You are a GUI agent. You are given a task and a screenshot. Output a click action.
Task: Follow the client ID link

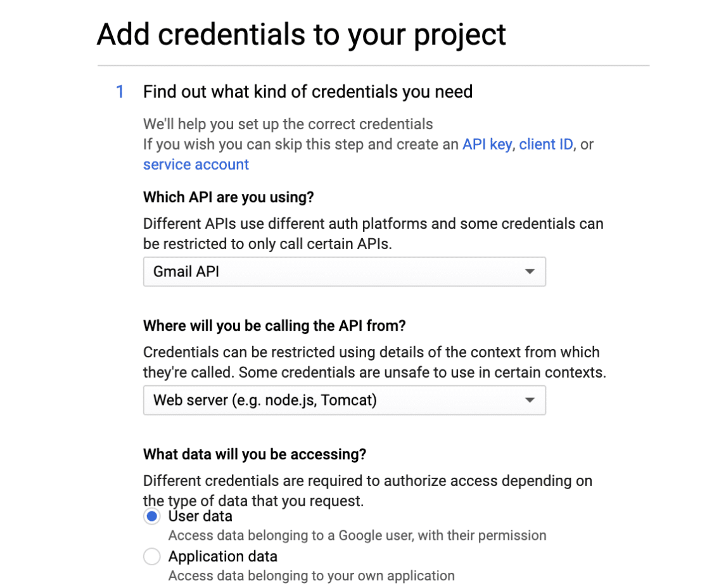[x=546, y=144]
